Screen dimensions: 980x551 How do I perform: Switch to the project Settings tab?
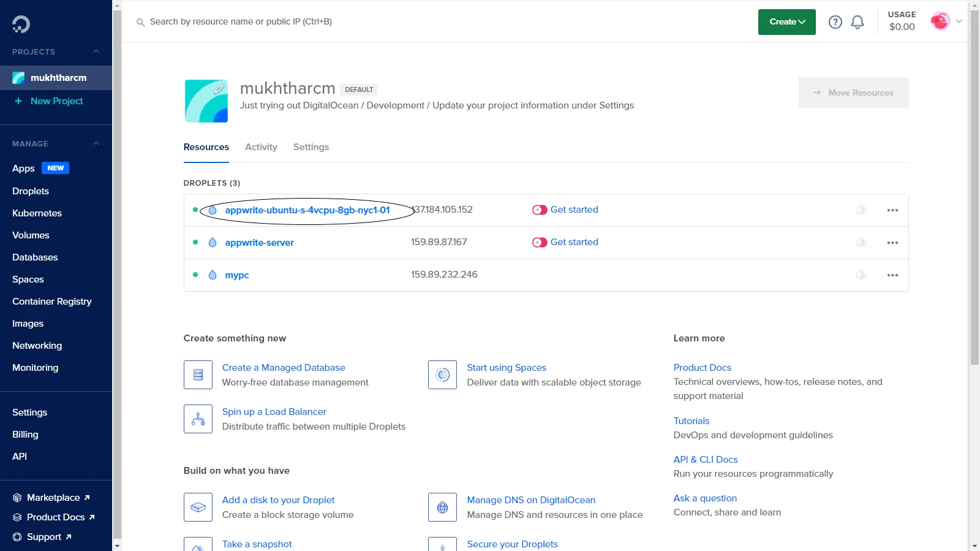[311, 147]
